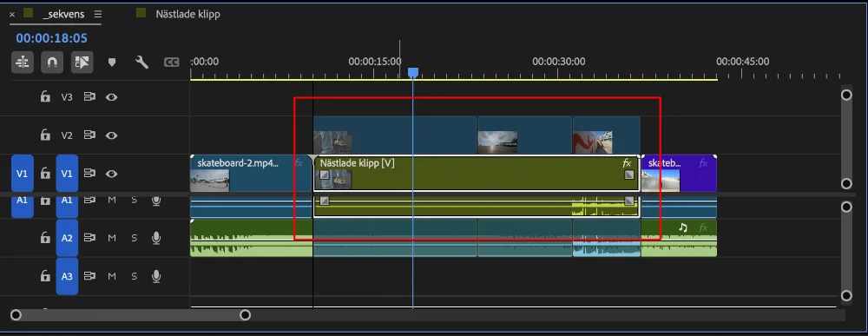
Task: Click ruler at 00:00:15:00 mark
Action: (375, 62)
